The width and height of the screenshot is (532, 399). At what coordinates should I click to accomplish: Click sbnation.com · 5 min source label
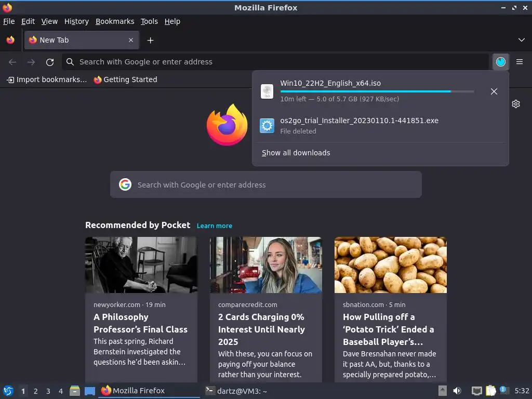(374, 304)
